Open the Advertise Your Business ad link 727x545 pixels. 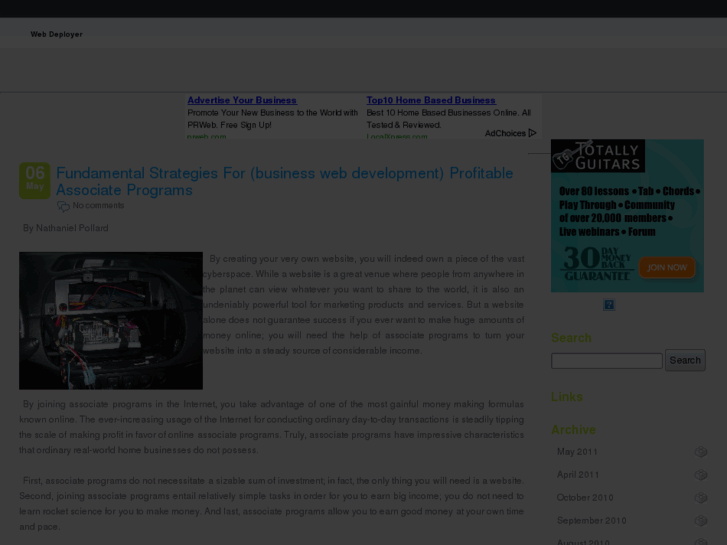point(242,100)
